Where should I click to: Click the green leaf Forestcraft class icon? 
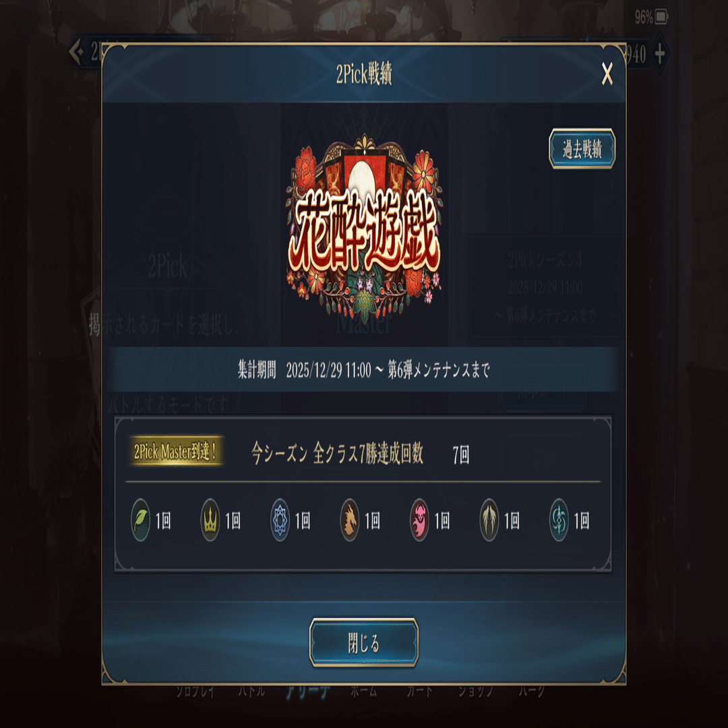(141, 520)
